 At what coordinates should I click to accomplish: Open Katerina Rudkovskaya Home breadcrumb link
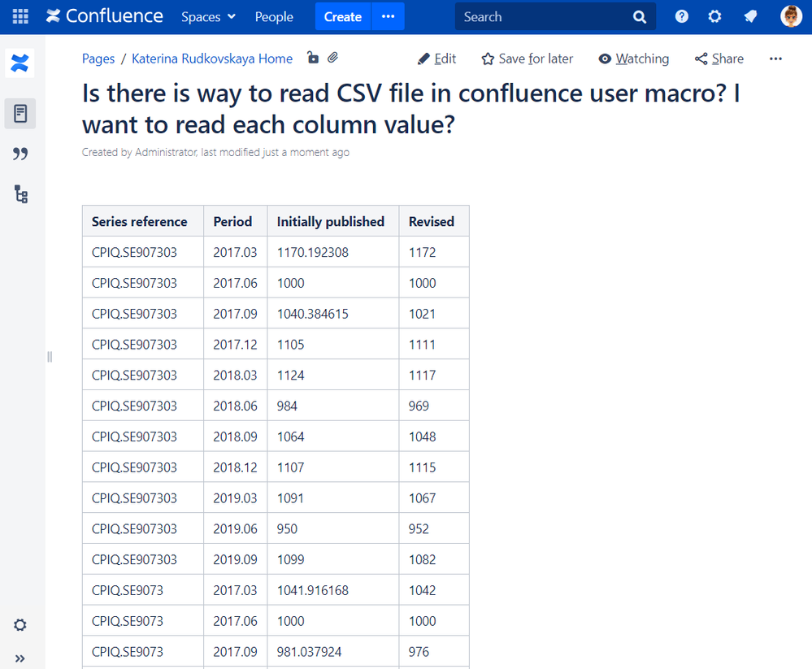click(x=212, y=59)
